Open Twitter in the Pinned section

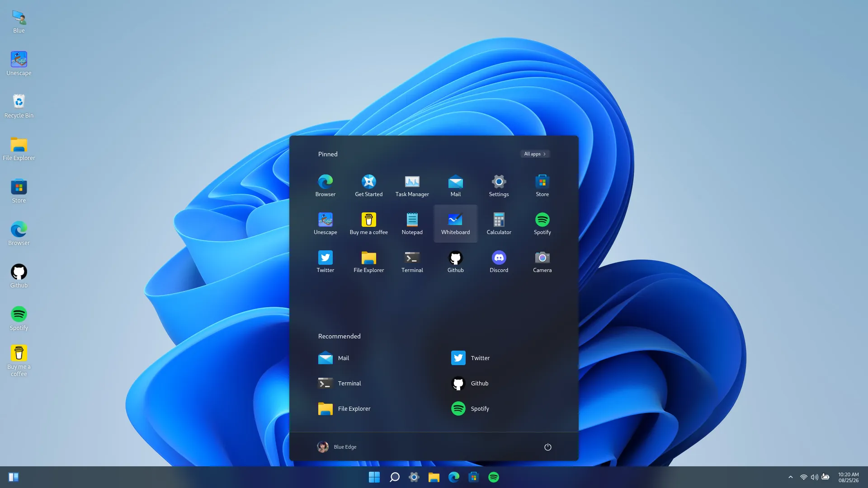point(325,262)
